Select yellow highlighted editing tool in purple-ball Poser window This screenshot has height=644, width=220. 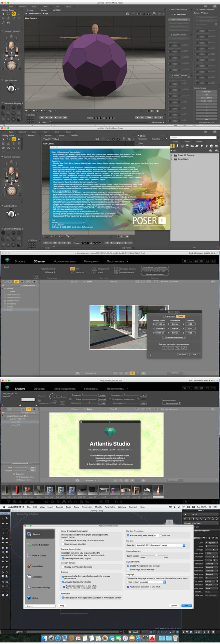point(14,14)
